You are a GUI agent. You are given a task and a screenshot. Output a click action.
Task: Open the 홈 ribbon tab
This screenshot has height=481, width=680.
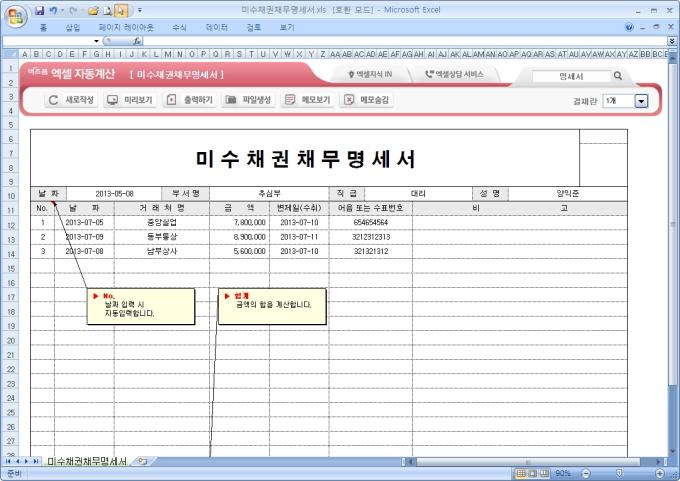click(43, 28)
